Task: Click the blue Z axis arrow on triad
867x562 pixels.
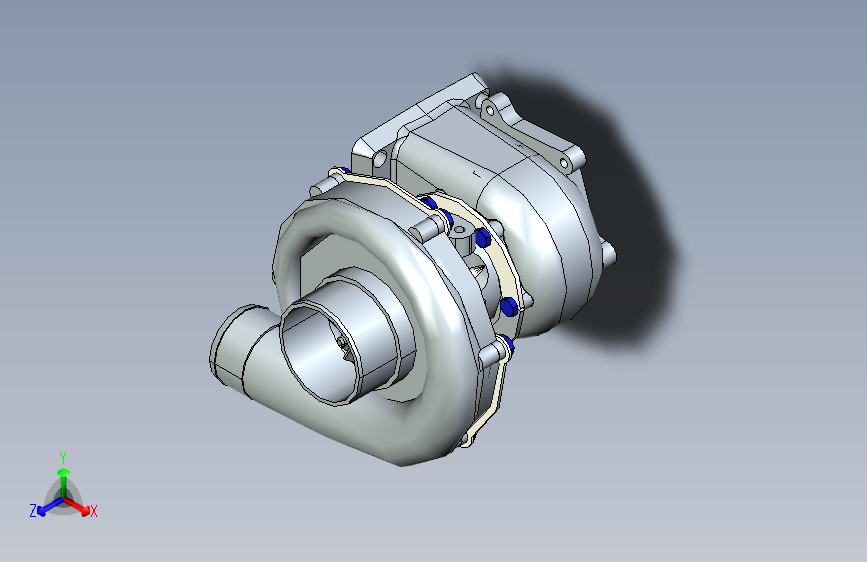Action: [50, 507]
